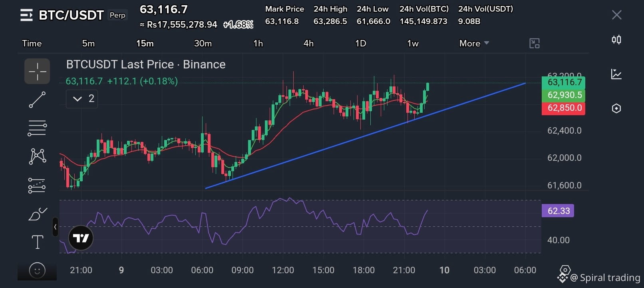
Task: Click the 62,400.0 price axis level
Action: point(564,130)
